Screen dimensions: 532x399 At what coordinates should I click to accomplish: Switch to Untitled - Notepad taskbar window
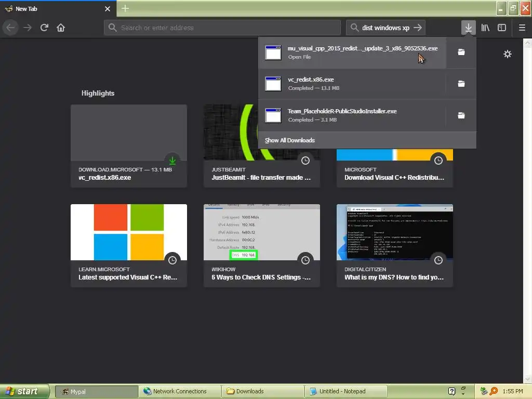tap(345, 391)
